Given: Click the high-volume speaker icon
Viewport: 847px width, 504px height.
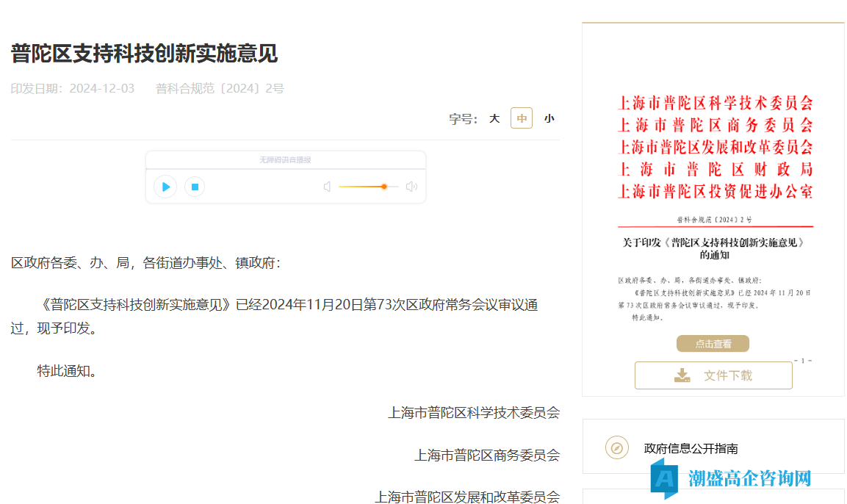Looking at the screenshot, I should [x=411, y=187].
